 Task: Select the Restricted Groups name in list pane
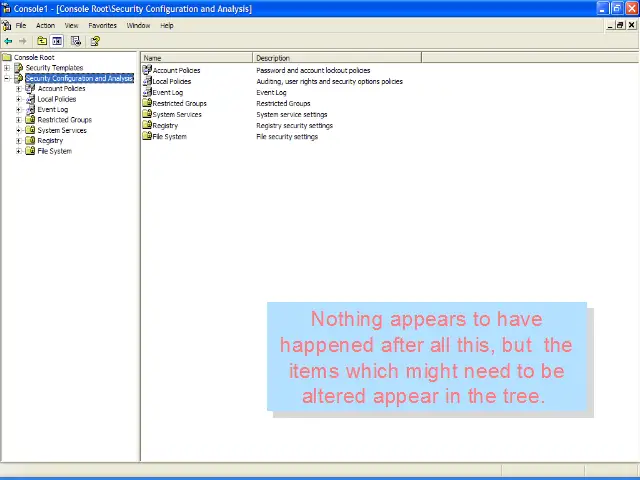coord(180,103)
